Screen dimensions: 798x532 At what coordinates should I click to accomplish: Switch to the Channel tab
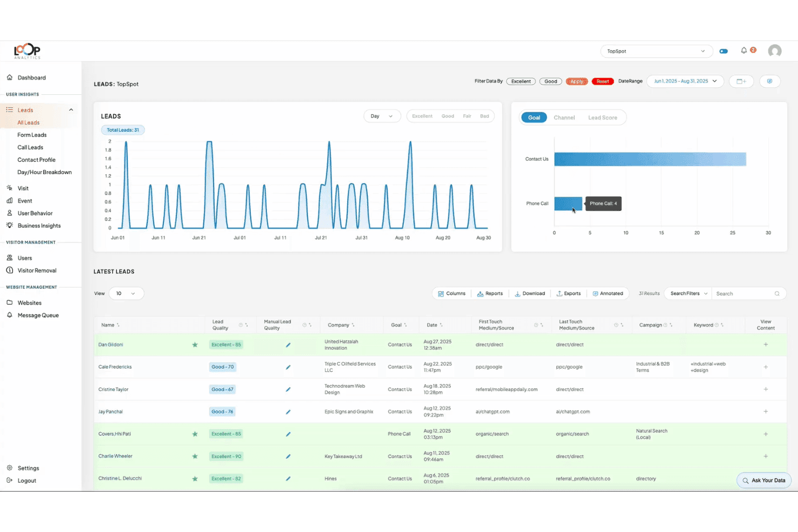[564, 118]
